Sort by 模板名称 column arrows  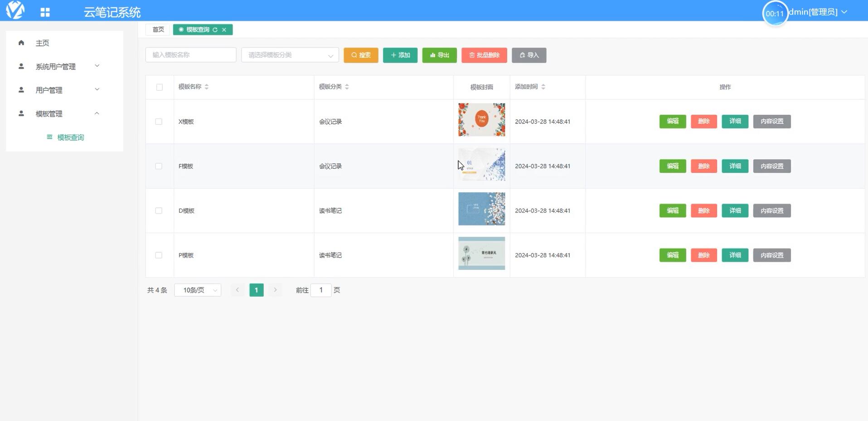207,87
